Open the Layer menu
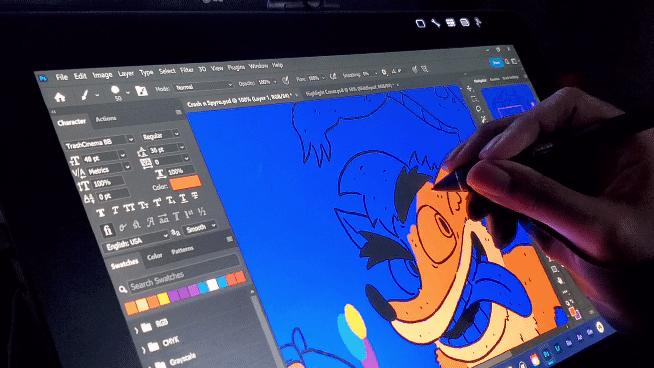 126,73
